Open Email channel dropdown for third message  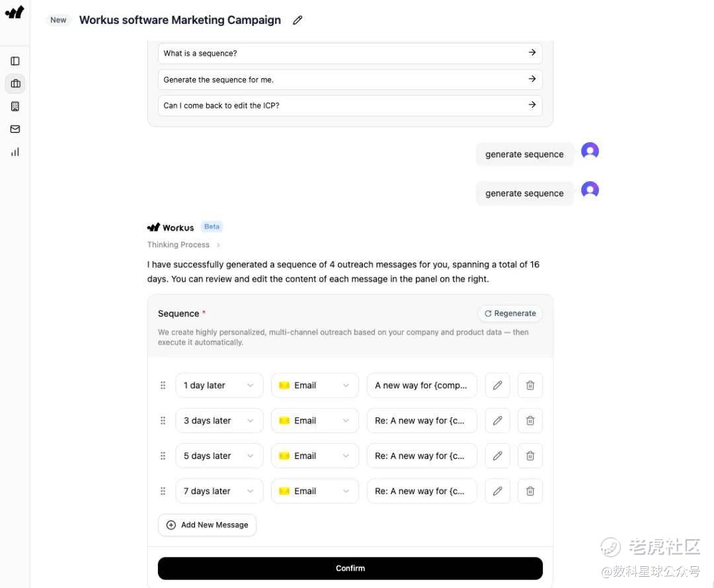point(315,456)
